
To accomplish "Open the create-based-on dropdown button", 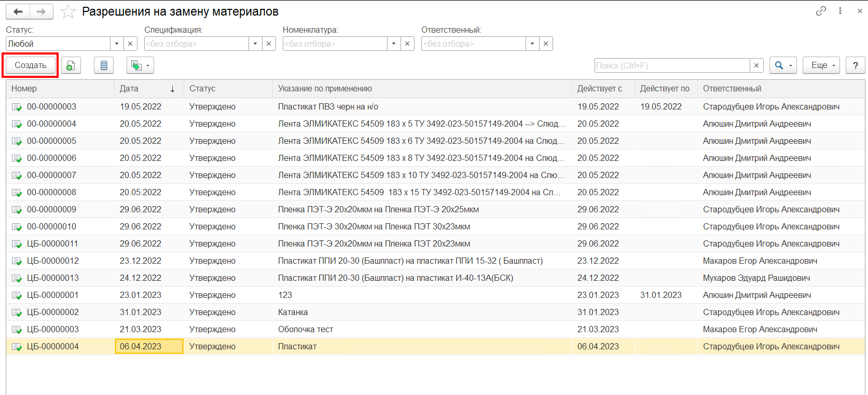I will (x=140, y=65).
